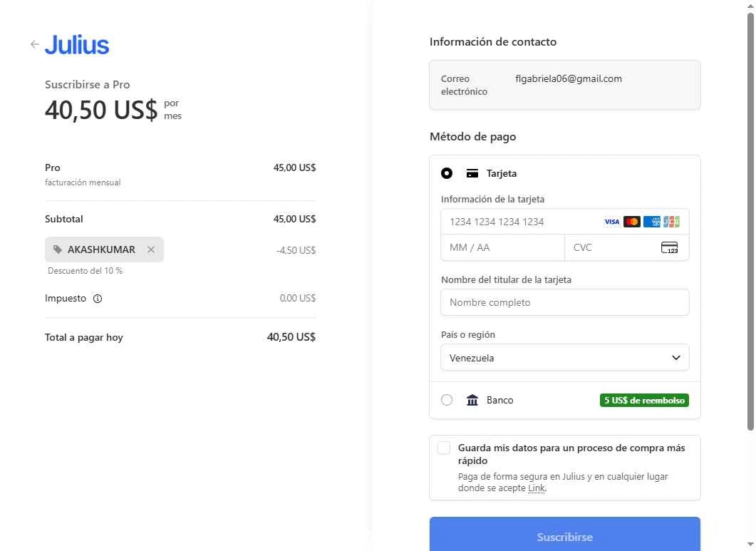Click the Información de contacto heading
This screenshot has height=551, width=756.
pos(493,41)
